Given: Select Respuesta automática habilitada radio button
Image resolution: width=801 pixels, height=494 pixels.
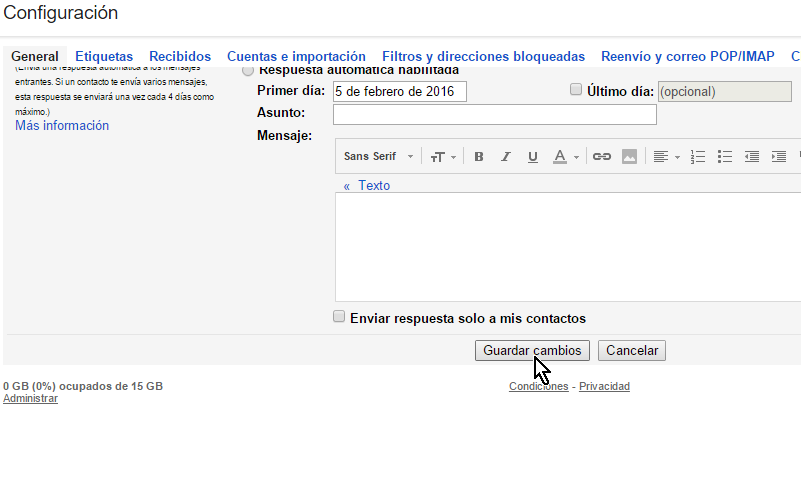Looking at the screenshot, I should click(248, 70).
